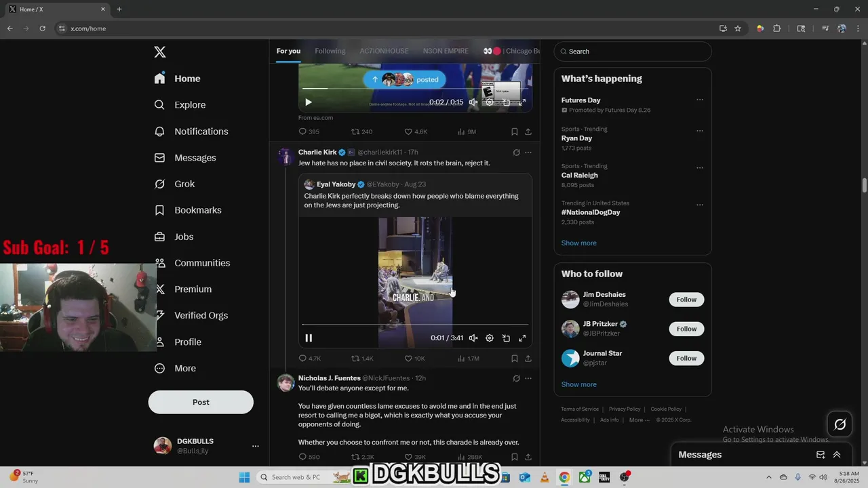The width and height of the screenshot is (868, 488).
Task: Bookmark the ea.com post
Action: point(514,131)
